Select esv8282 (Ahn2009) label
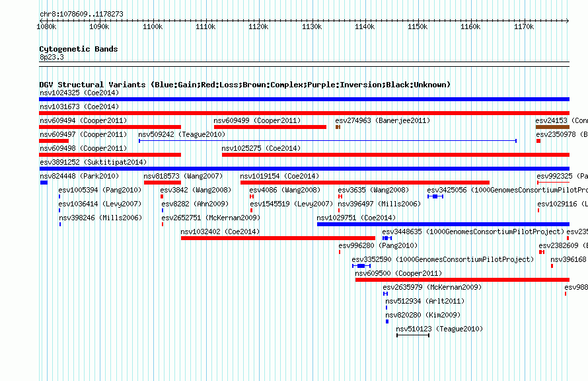This screenshot has width=588, height=381. 195,204
